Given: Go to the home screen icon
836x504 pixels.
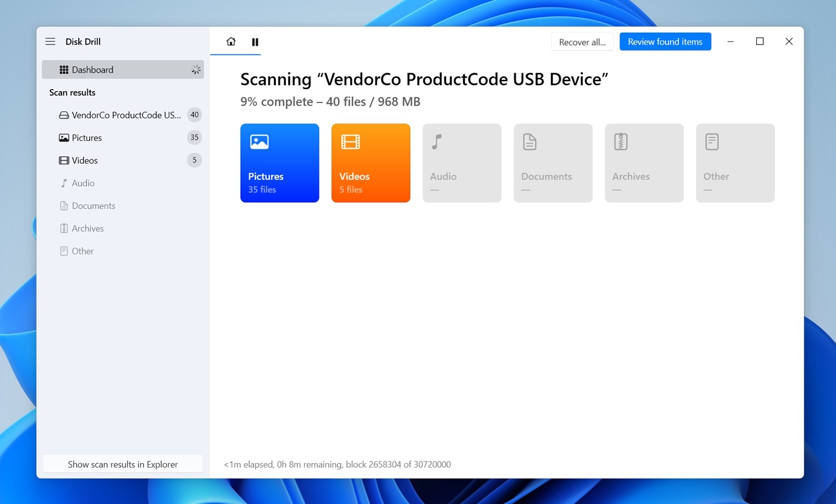Looking at the screenshot, I should point(231,41).
